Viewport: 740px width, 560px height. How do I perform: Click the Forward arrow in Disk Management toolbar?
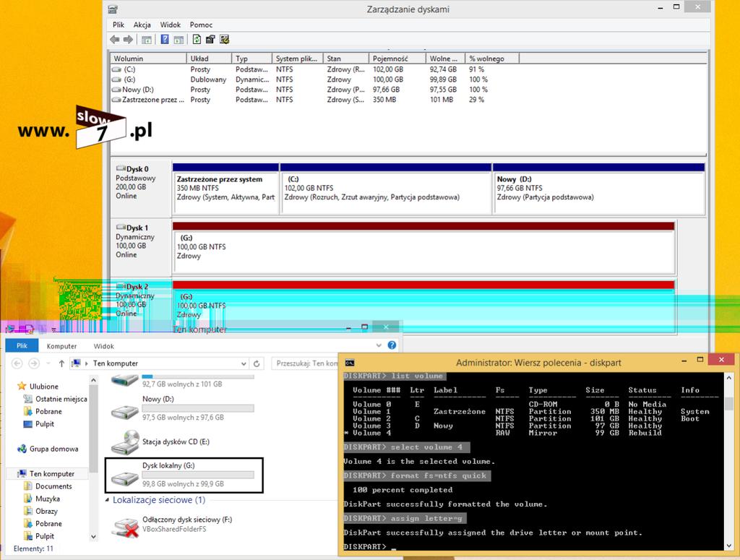(128, 40)
